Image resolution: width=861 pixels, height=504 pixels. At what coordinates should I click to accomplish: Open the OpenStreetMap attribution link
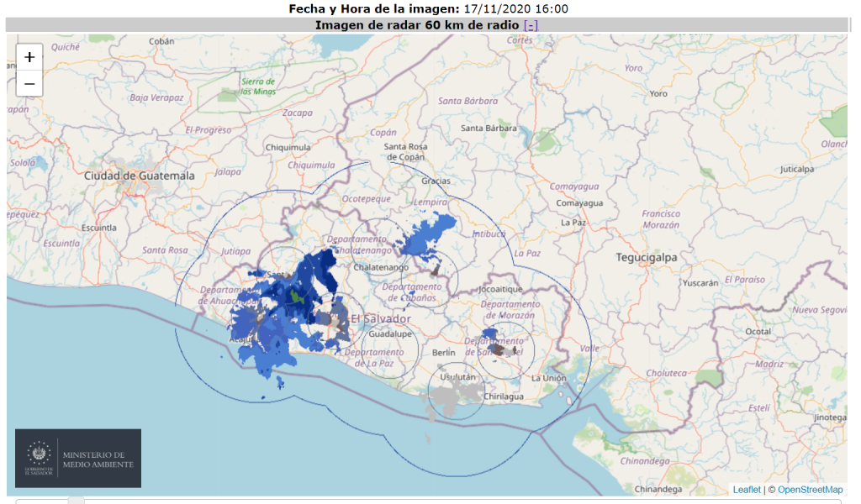pos(810,490)
